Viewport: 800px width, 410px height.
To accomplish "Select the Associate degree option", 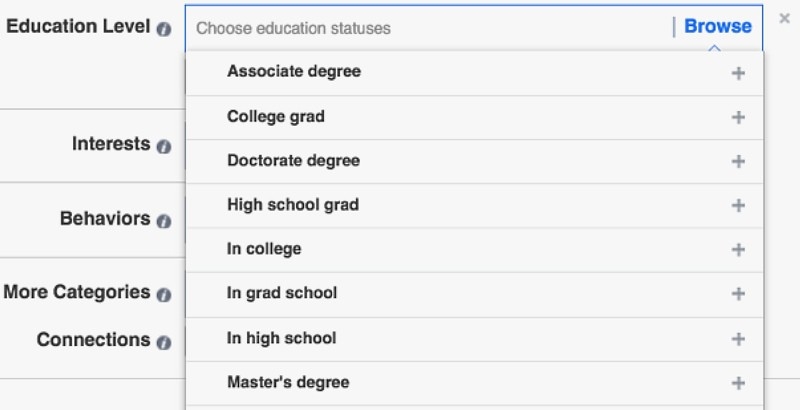I will click(293, 72).
